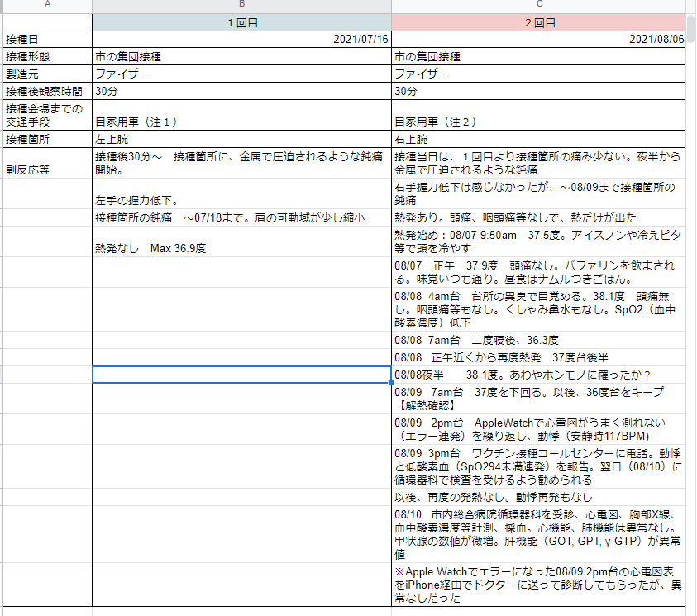
Task: Click the selected empty cell in column B
Action: pyautogui.click(x=241, y=375)
